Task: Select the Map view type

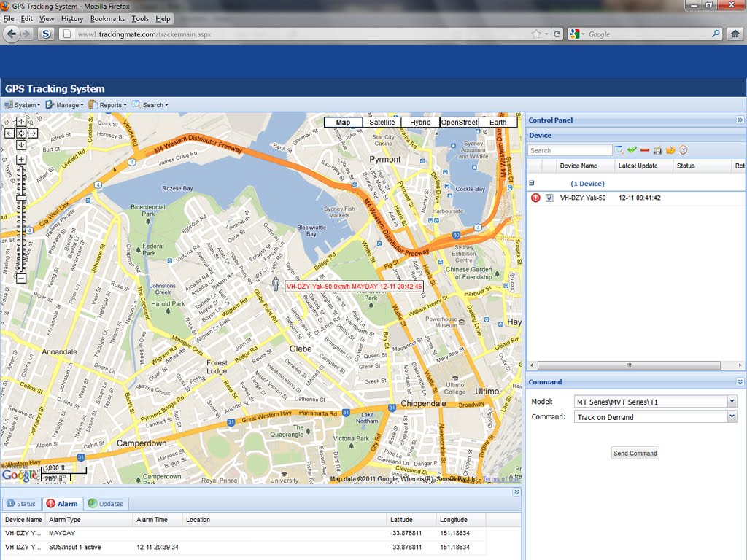Action: [x=343, y=122]
